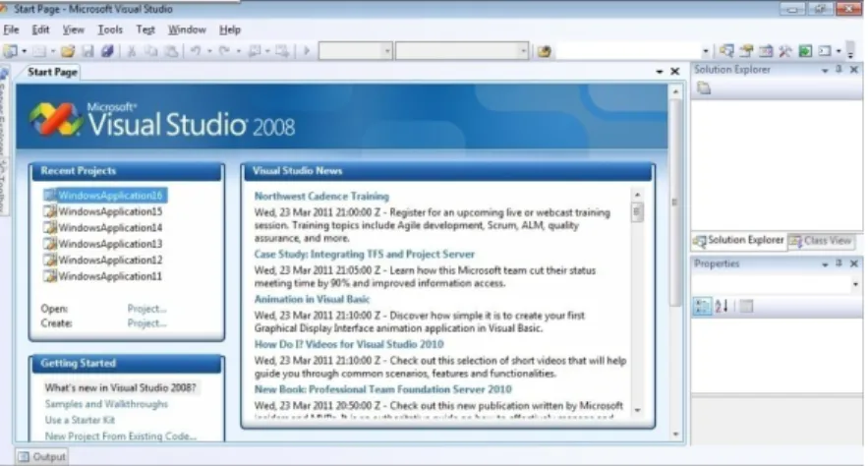Viewport: 868px width, 466px height.
Task: Open the Edit menu
Action: pyautogui.click(x=40, y=29)
